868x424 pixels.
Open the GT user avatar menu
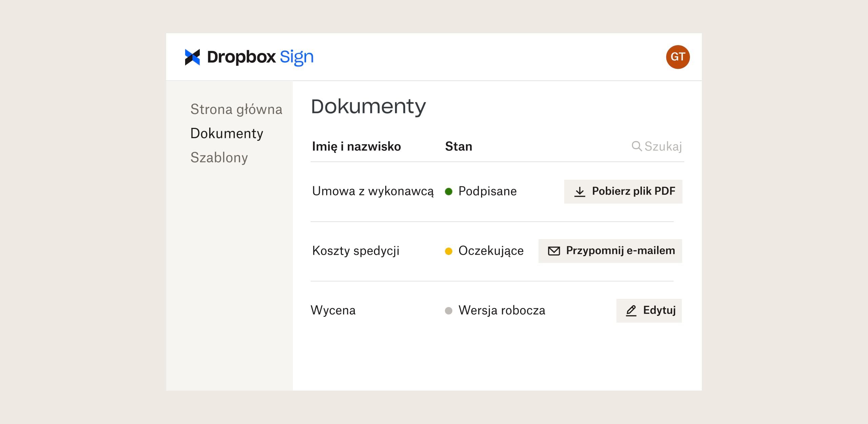[678, 57]
